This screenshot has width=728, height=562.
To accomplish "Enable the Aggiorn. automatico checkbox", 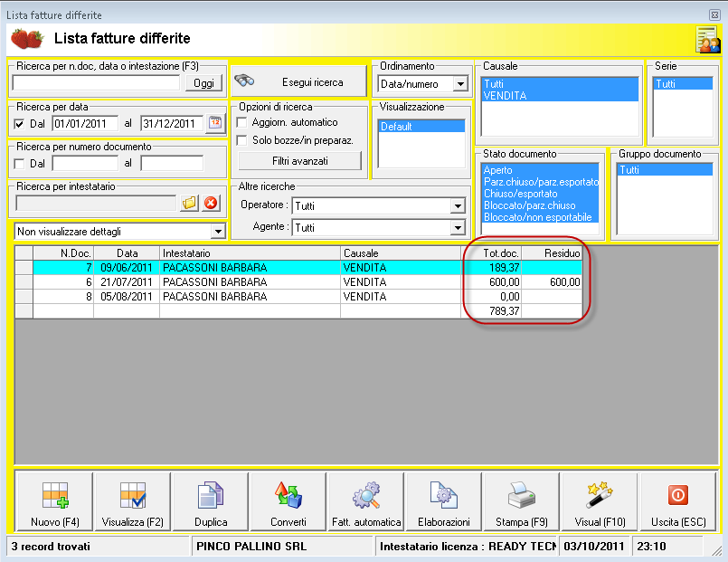I will [x=241, y=122].
